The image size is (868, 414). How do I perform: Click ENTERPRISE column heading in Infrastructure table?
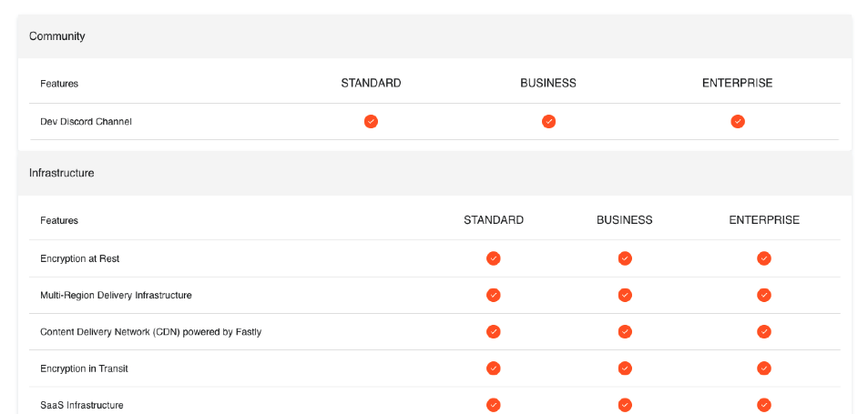[764, 220]
